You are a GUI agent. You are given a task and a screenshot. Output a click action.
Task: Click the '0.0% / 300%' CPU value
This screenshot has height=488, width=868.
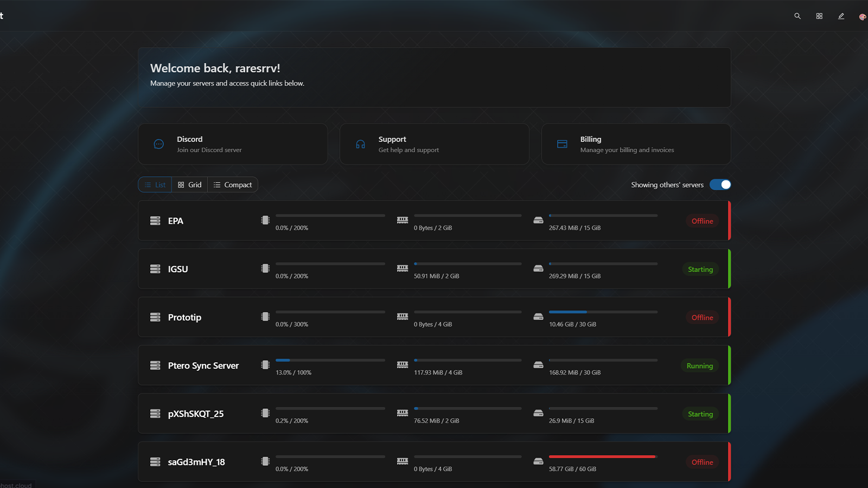292,324
